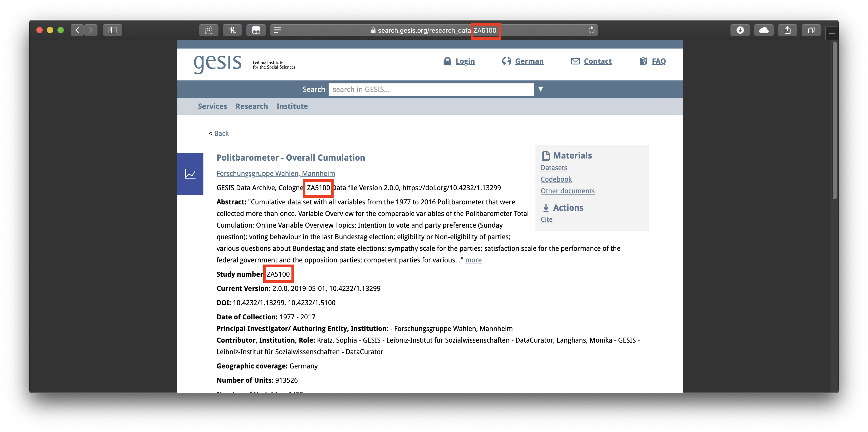Show the tab overview

tap(811, 30)
